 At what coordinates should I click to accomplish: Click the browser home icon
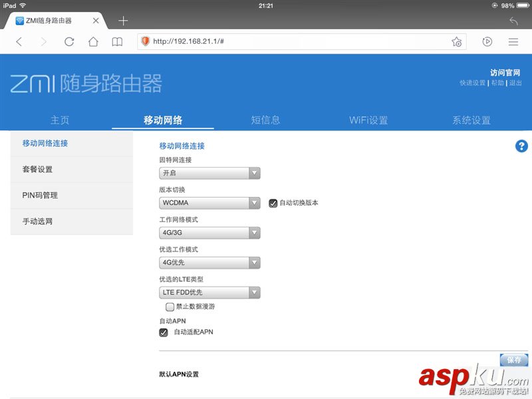click(x=93, y=41)
